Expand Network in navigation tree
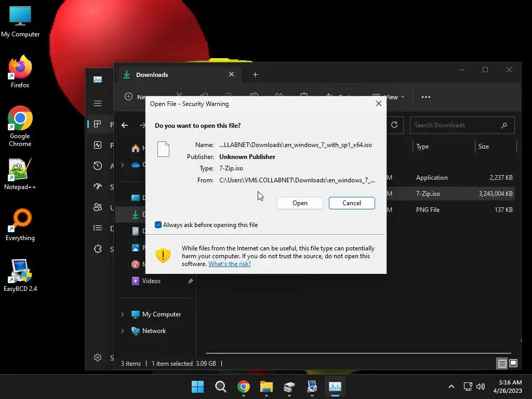This screenshot has width=532, height=399. [123, 331]
